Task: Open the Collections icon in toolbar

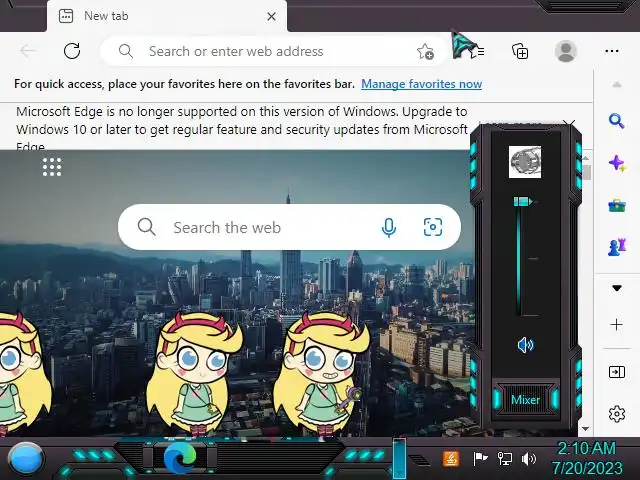Action: 520,51
